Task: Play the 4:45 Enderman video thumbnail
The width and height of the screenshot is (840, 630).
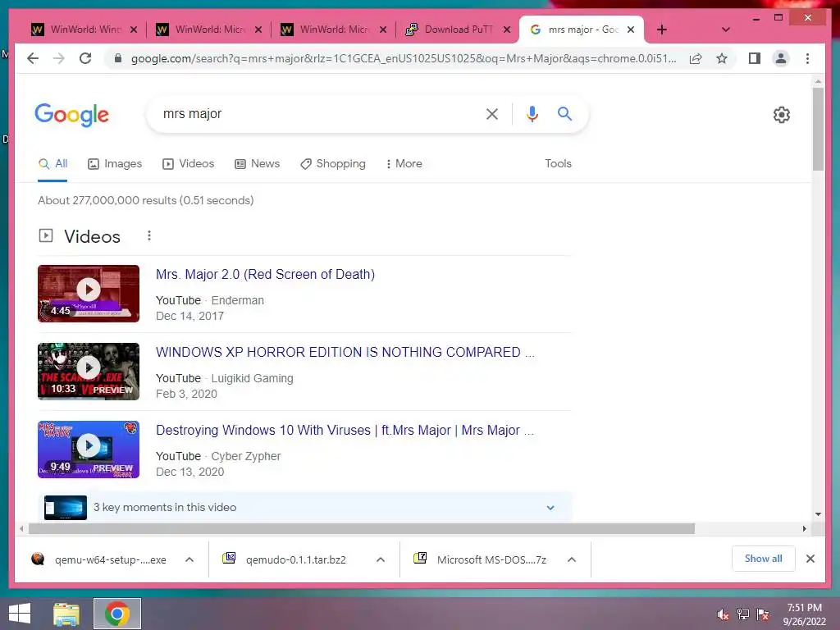Action: tap(89, 294)
